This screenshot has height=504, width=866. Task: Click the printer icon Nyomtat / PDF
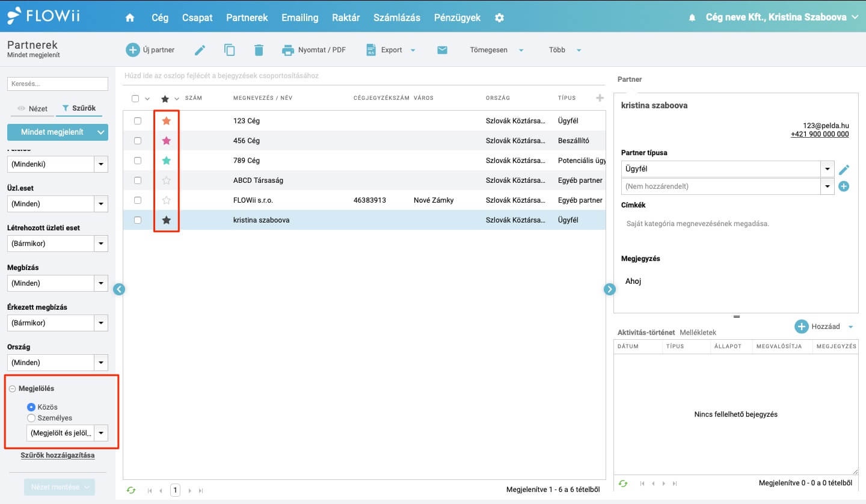288,50
